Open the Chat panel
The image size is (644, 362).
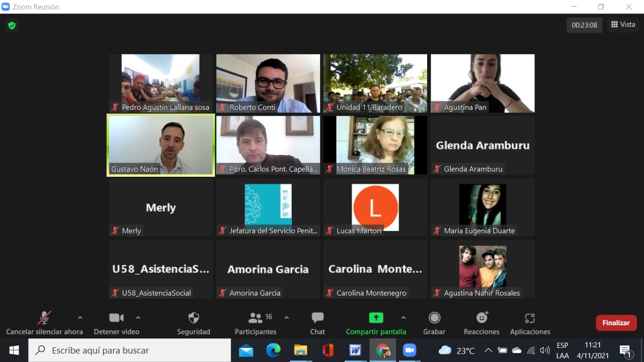pos(317,323)
